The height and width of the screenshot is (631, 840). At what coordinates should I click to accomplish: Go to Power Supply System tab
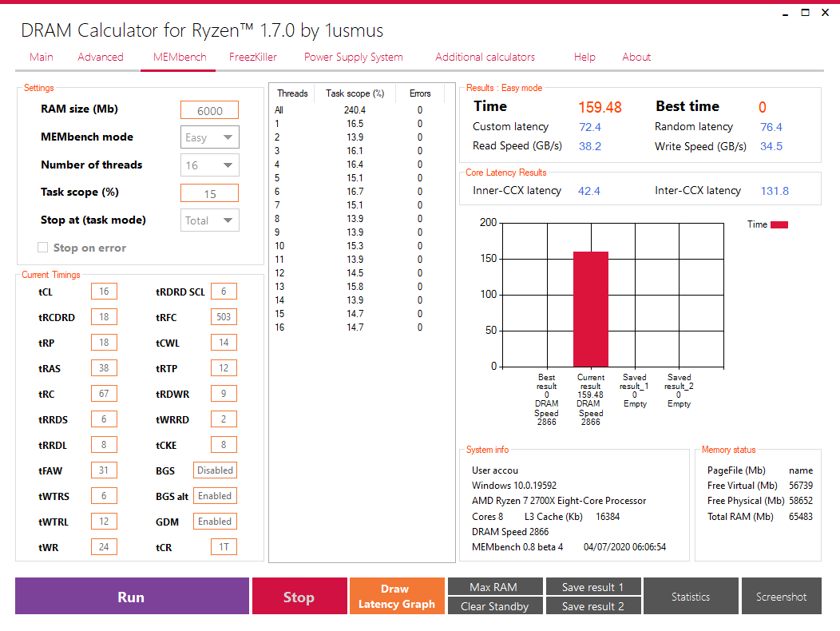point(354,57)
